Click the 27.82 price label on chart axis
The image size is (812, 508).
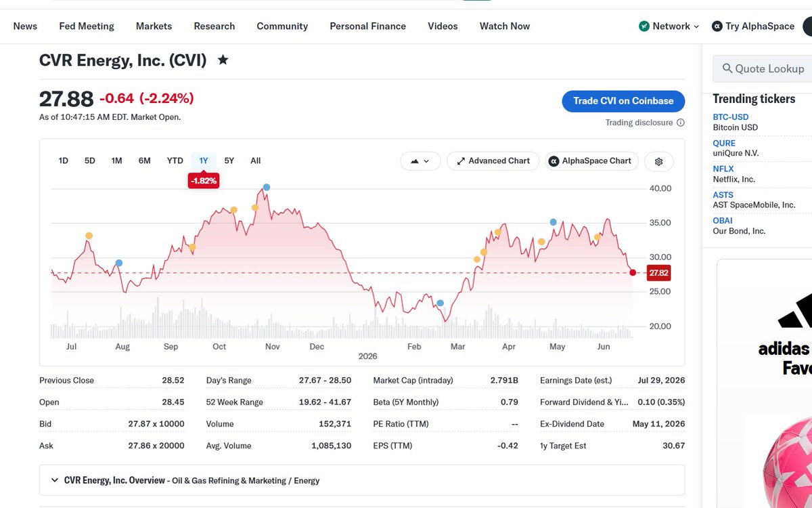click(658, 273)
